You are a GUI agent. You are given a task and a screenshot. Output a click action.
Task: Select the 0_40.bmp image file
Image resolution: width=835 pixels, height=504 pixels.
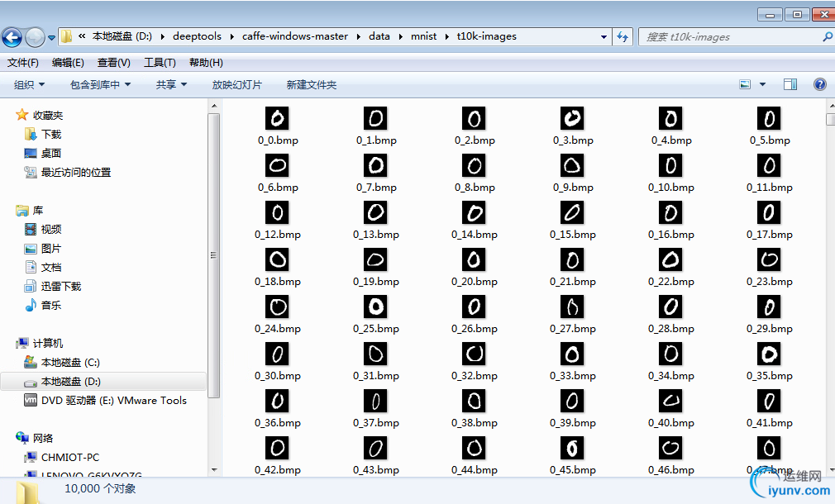(x=671, y=401)
